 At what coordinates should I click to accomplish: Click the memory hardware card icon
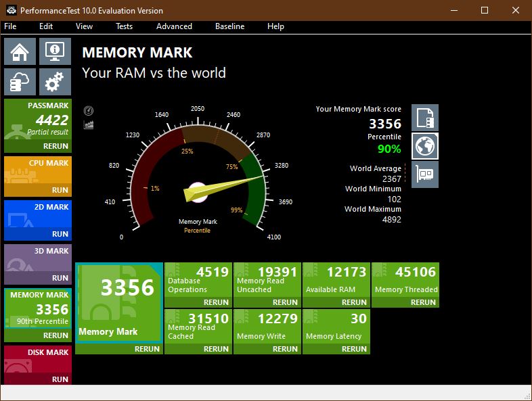[x=425, y=174]
